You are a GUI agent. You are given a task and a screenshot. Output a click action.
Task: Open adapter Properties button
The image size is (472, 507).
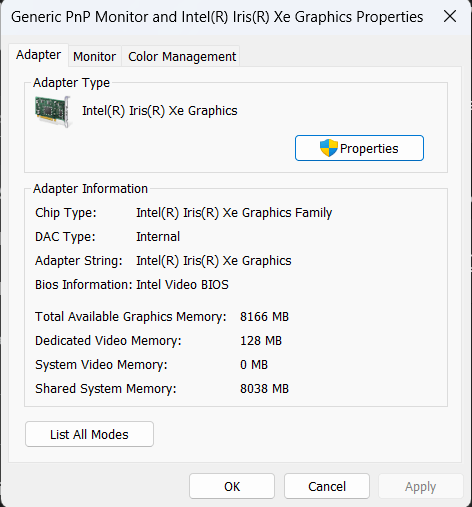tap(359, 148)
